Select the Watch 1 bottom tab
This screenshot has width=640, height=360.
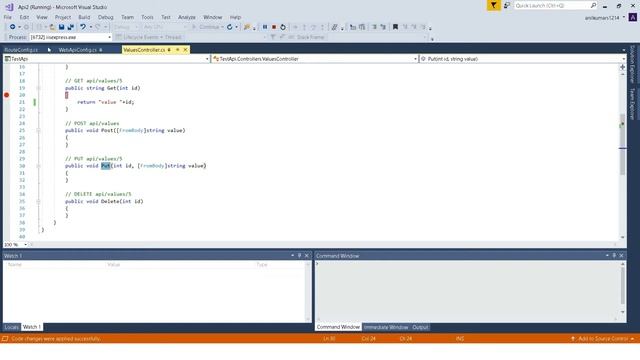[31, 327]
